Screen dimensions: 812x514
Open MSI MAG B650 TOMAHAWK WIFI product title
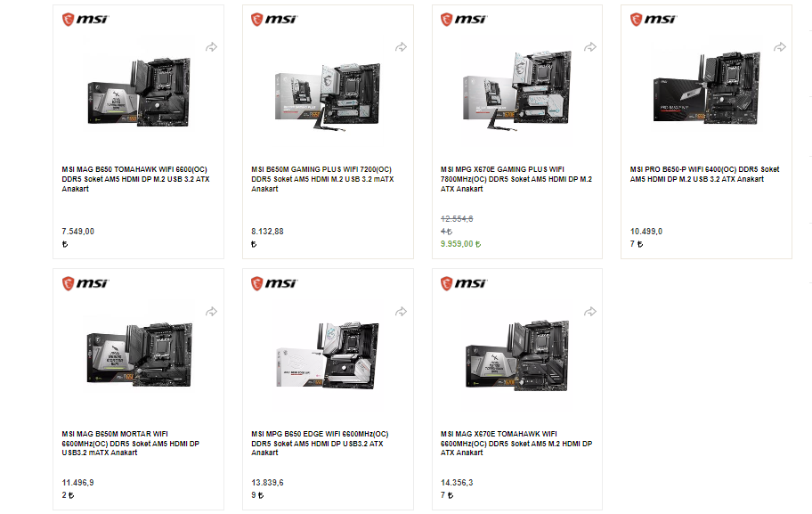pyautogui.click(x=135, y=179)
